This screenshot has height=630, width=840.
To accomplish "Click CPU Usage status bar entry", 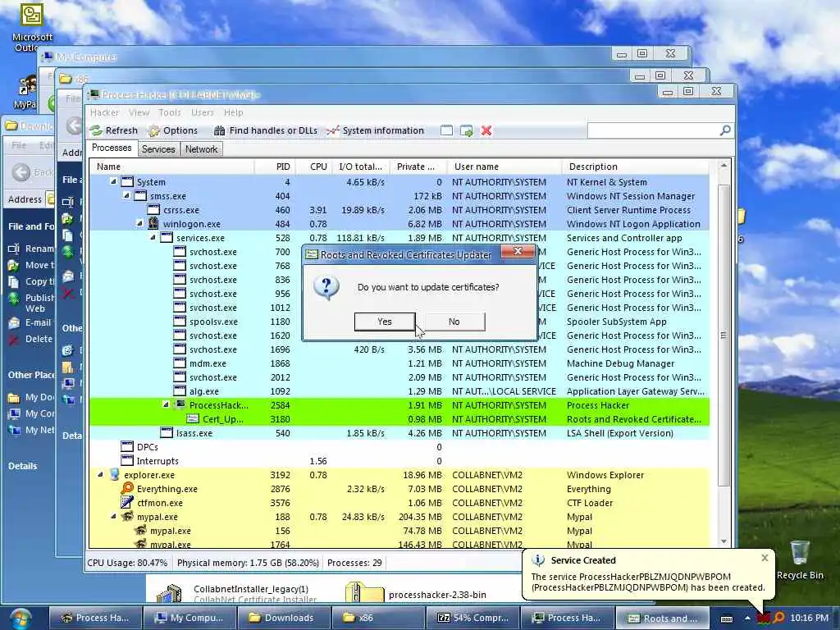I will tap(127, 563).
